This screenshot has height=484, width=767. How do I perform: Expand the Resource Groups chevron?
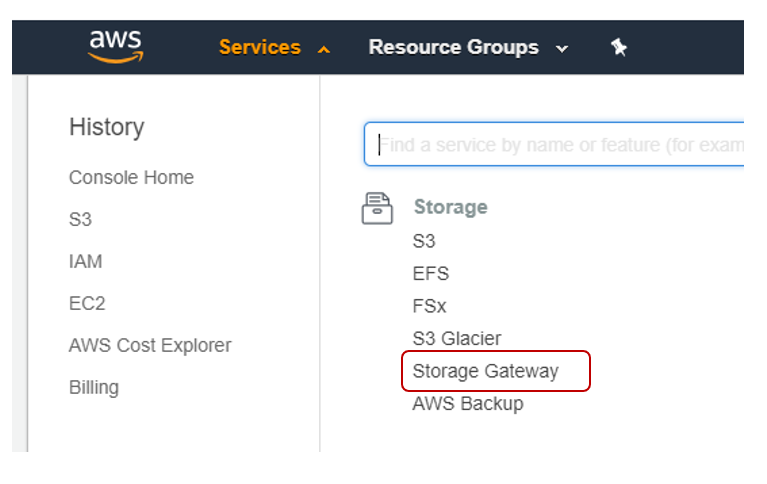pos(562,49)
